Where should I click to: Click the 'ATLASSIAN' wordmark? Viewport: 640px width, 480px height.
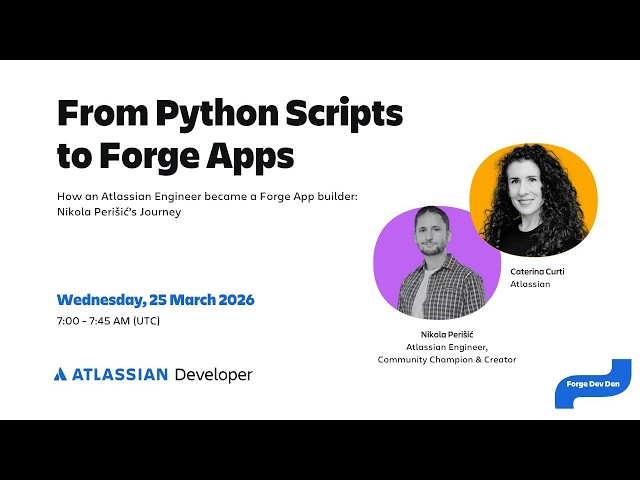coord(120,374)
